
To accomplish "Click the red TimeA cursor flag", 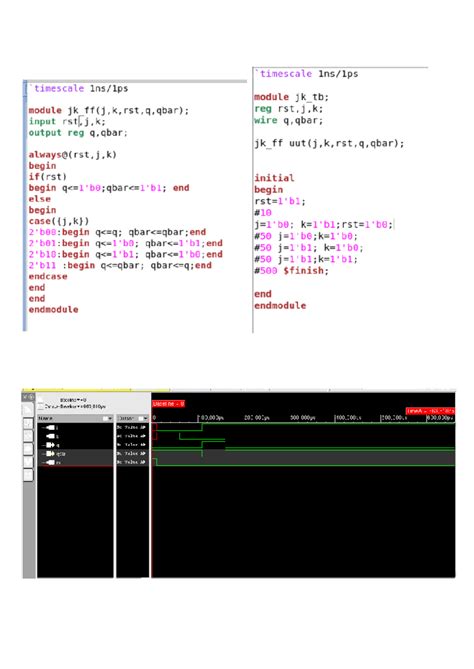I will point(430,411).
